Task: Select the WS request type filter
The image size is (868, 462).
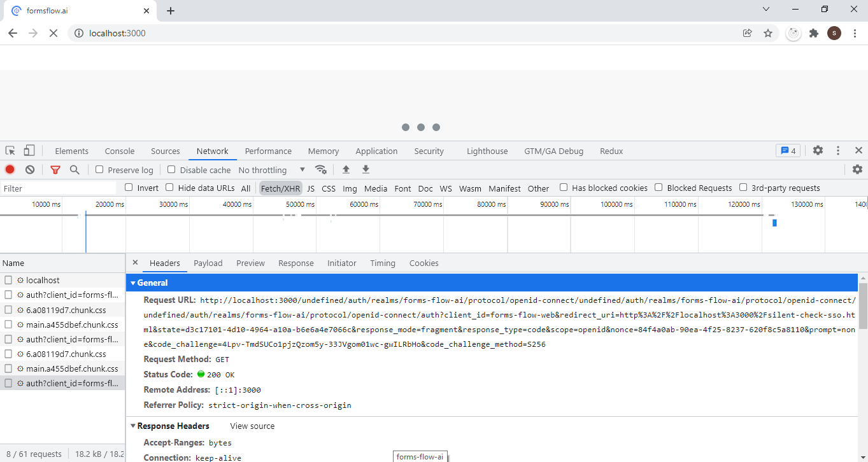Action: click(x=445, y=187)
